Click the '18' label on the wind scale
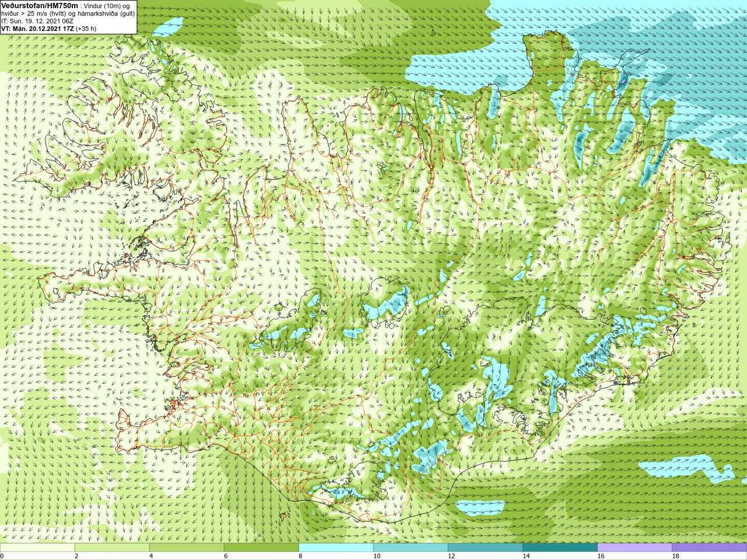Screen dimensions: 747x560 click(x=676, y=556)
